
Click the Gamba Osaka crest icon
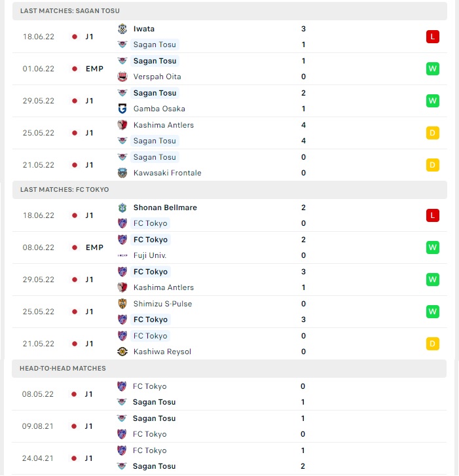click(x=122, y=109)
